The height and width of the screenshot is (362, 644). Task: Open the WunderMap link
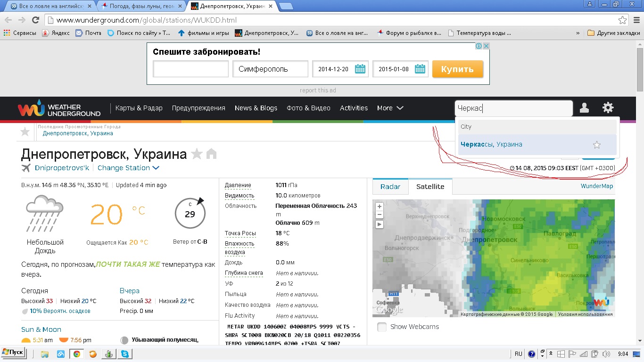596,186
